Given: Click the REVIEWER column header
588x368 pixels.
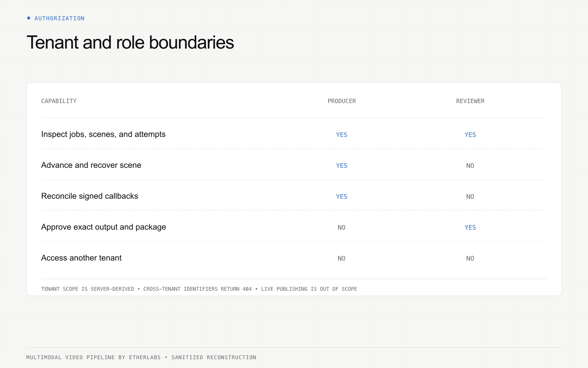Looking at the screenshot, I should pos(470,101).
